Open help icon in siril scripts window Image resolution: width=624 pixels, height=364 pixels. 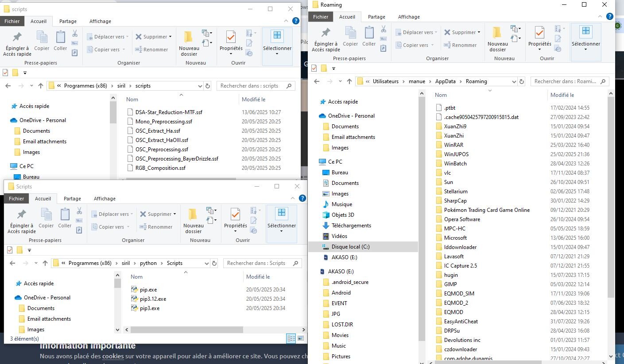click(x=296, y=21)
